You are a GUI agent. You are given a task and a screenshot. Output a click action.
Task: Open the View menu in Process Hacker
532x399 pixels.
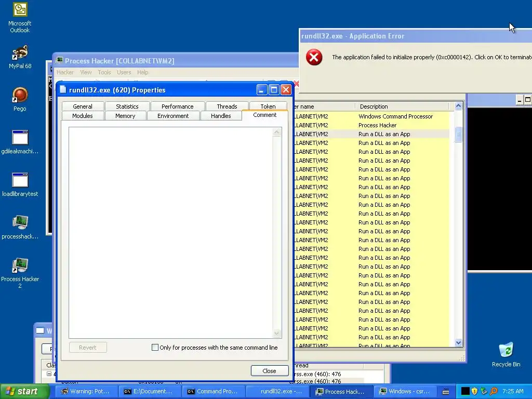tap(86, 72)
